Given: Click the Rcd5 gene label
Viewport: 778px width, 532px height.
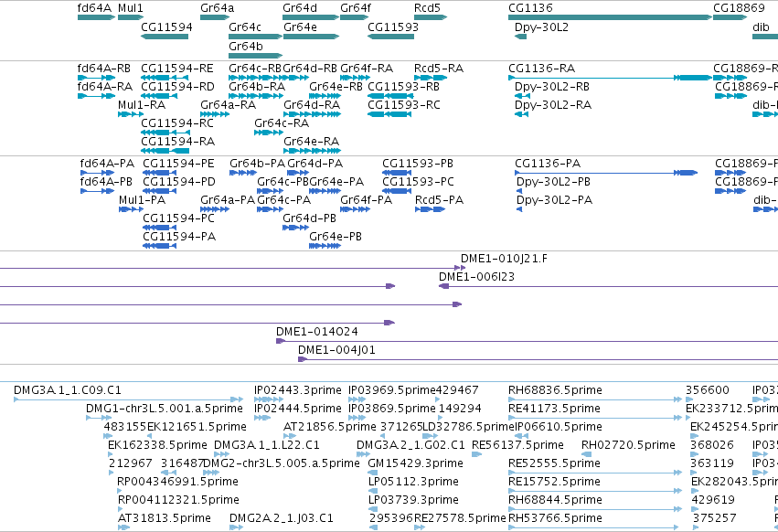Looking at the screenshot, I should pyautogui.click(x=427, y=8).
